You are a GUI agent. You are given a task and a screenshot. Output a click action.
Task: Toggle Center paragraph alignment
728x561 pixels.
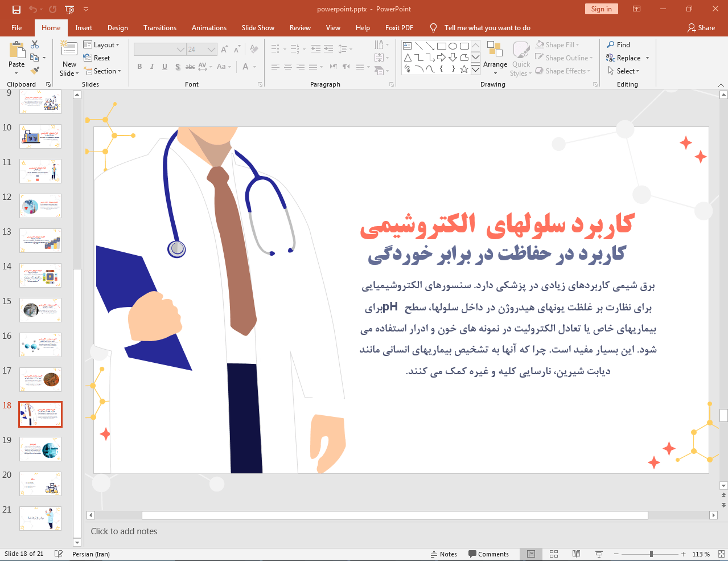click(288, 67)
